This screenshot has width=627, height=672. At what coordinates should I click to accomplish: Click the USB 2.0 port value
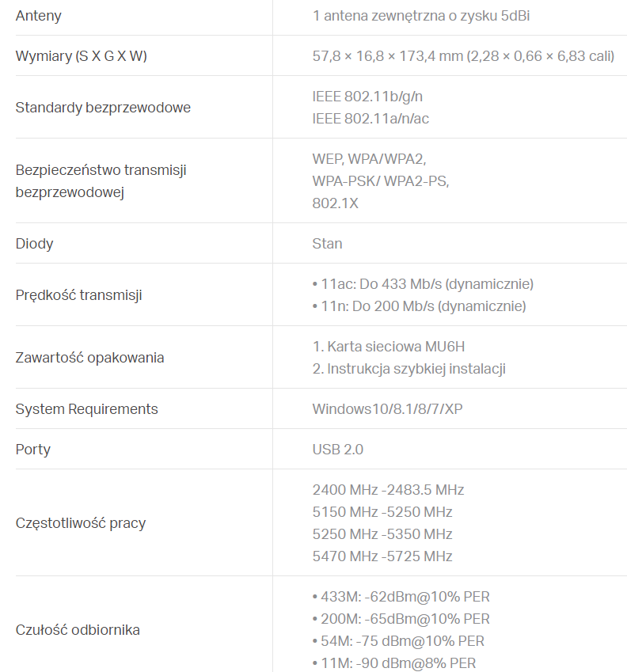click(338, 450)
